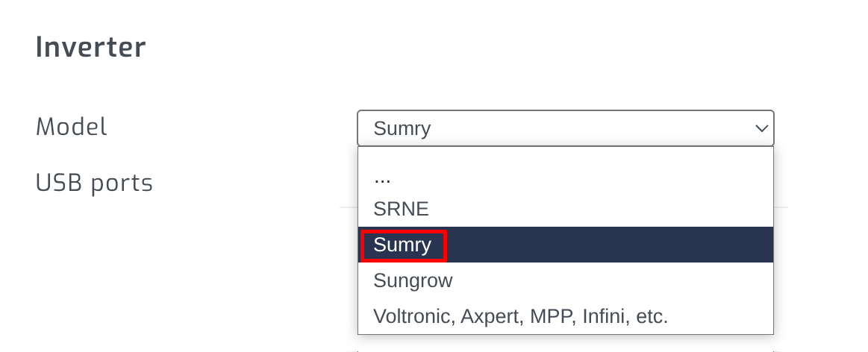
Task: Choose the three-dots entry atop the list
Action: point(382,177)
